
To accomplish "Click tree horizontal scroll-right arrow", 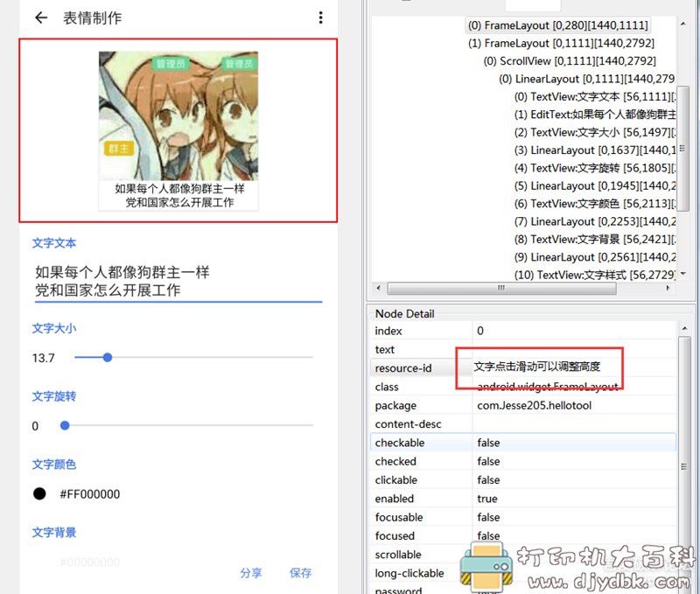I will click(x=668, y=288).
